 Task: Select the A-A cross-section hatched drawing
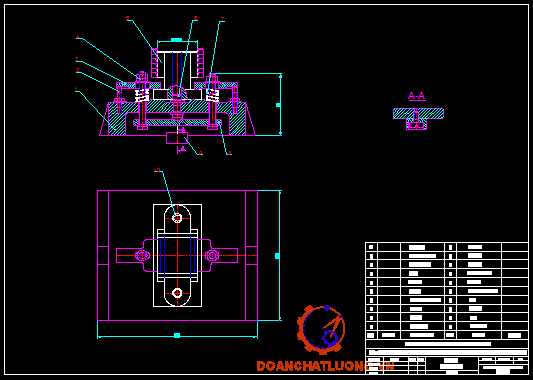(x=418, y=119)
